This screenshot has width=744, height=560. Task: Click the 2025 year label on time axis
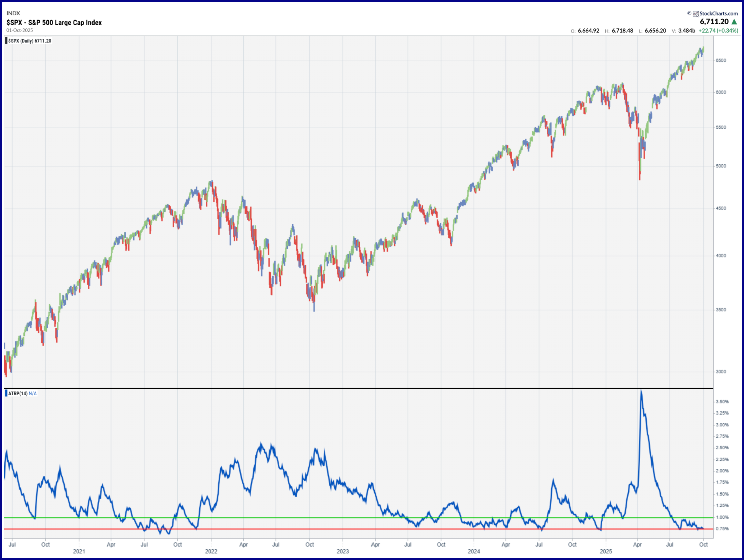click(606, 552)
